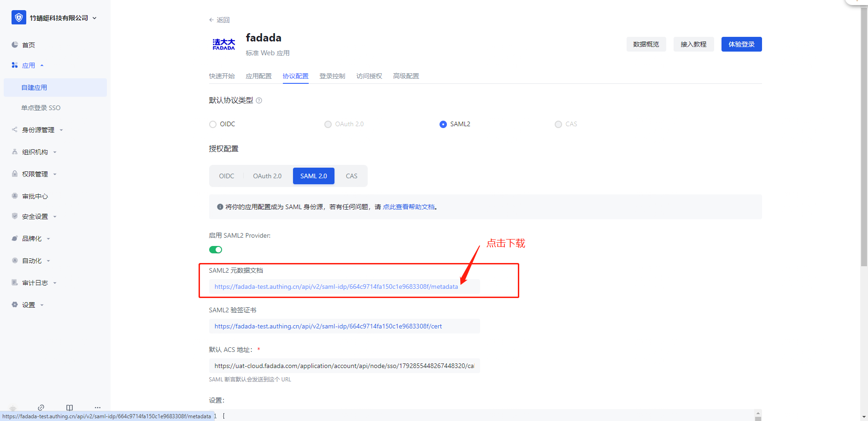This screenshot has height=421, width=868.
Task: Switch to the 访问授权 tab
Action: (369, 76)
